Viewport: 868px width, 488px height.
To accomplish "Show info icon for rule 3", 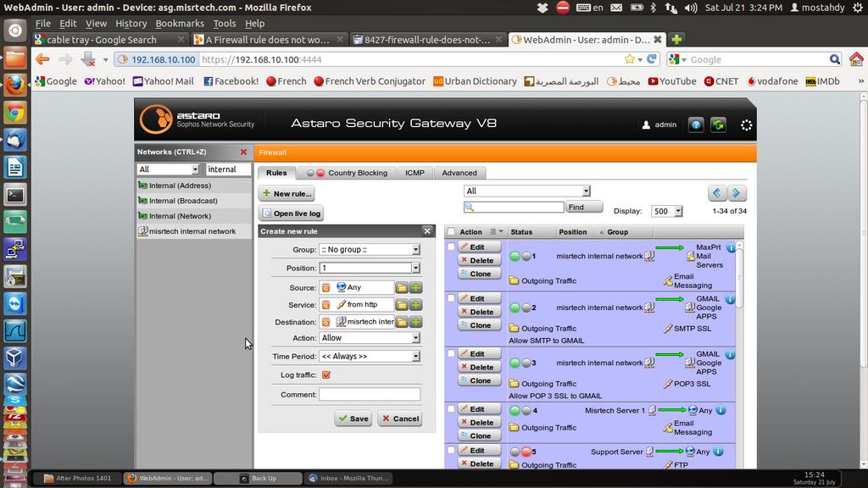I will pos(730,355).
